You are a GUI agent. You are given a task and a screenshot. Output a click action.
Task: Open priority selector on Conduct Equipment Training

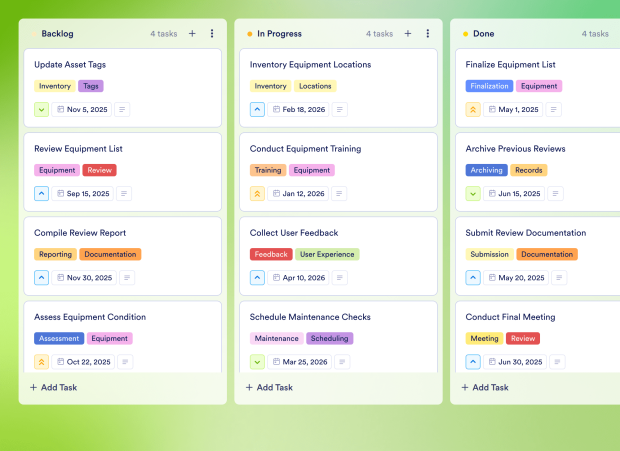[x=257, y=193]
